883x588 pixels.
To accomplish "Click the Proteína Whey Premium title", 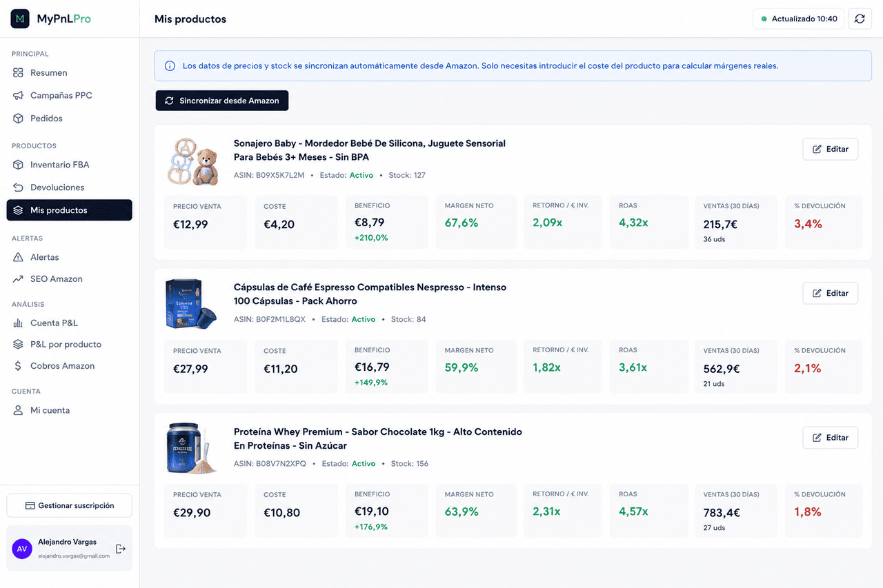I will (378, 438).
